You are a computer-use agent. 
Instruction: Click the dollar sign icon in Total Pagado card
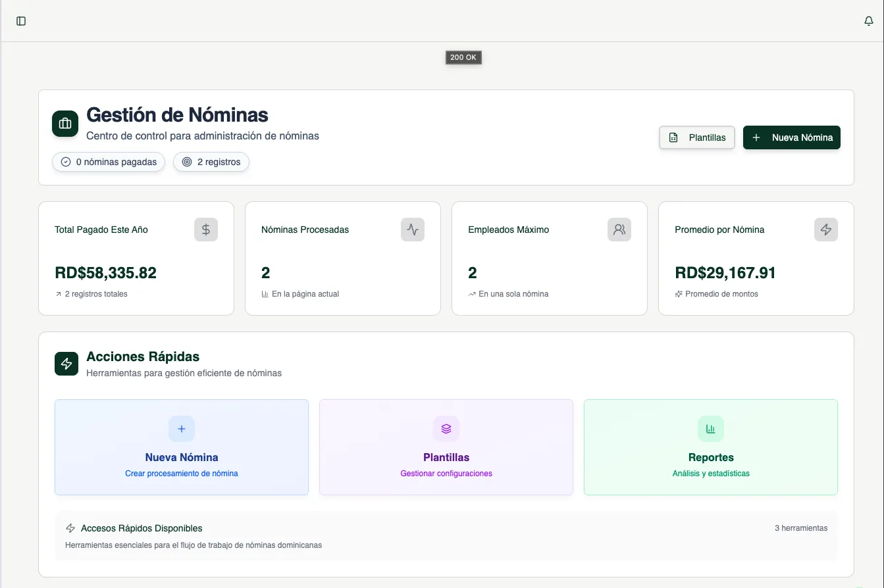point(206,230)
